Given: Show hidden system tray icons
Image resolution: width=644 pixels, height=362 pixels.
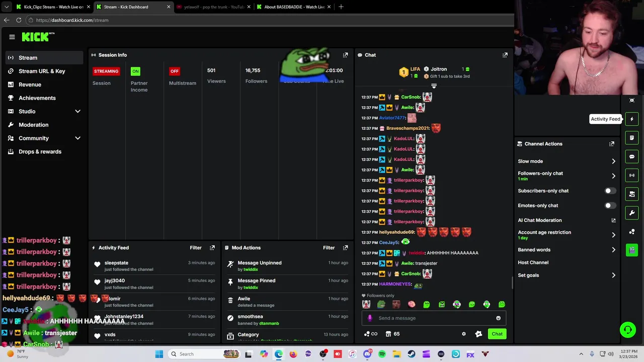Looking at the screenshot, I should pyautogui.click(x=581, y=354).
